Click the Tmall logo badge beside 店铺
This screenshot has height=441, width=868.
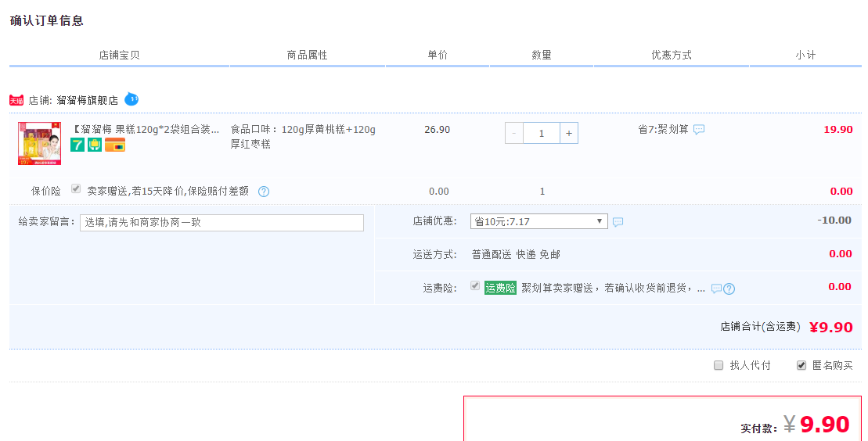pos(16,101)
